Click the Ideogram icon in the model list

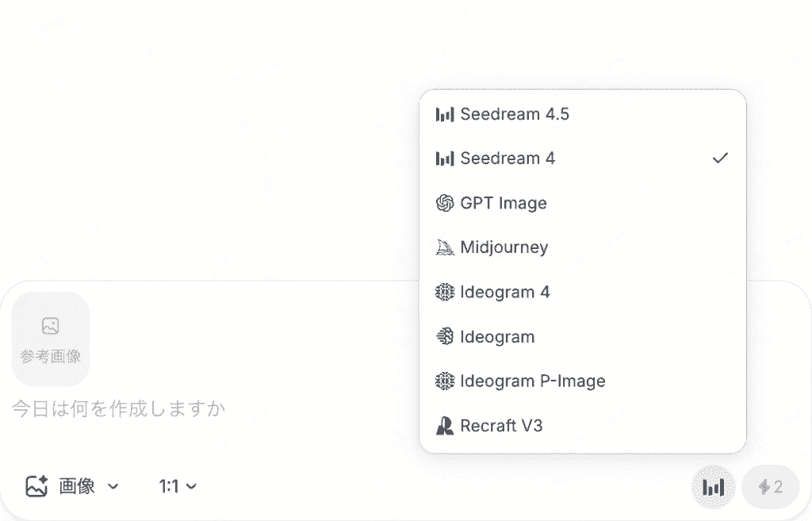pos(444,337)
